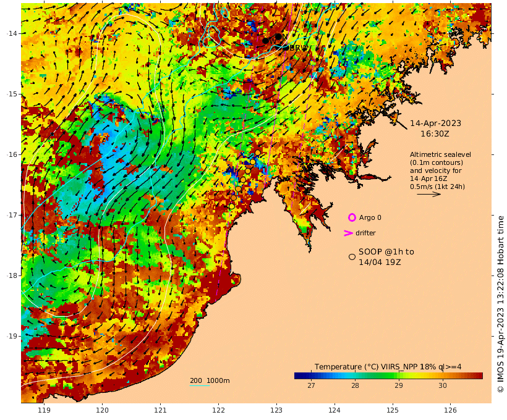Click the '200' isobath legend label
Viewport: 507px width, 420px height.
click(x=196, y=380)
